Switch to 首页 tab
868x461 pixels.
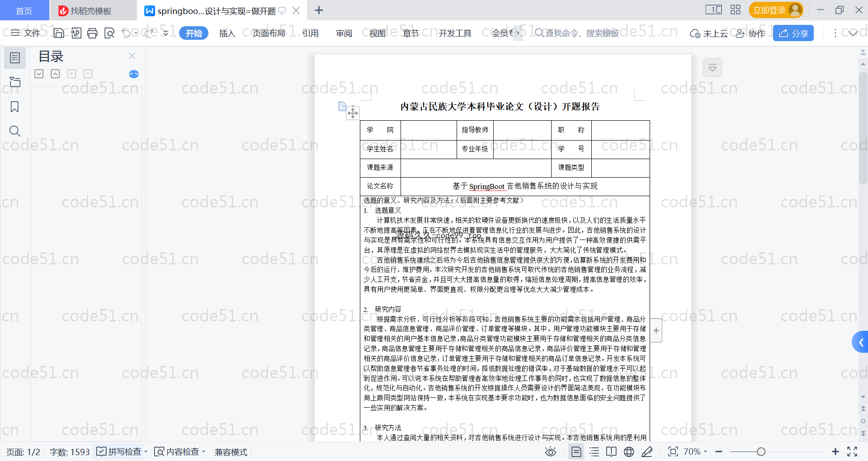24,10
